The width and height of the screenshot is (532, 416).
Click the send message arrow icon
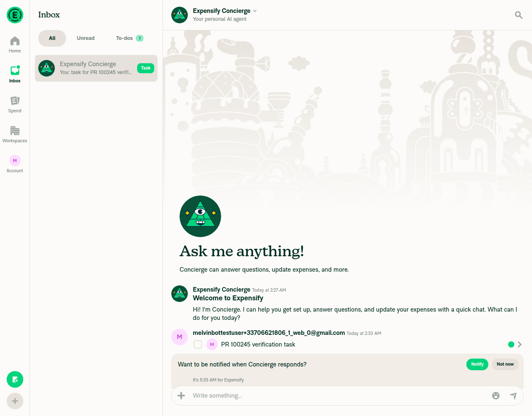pyautogui.click(x=513, y=396)
